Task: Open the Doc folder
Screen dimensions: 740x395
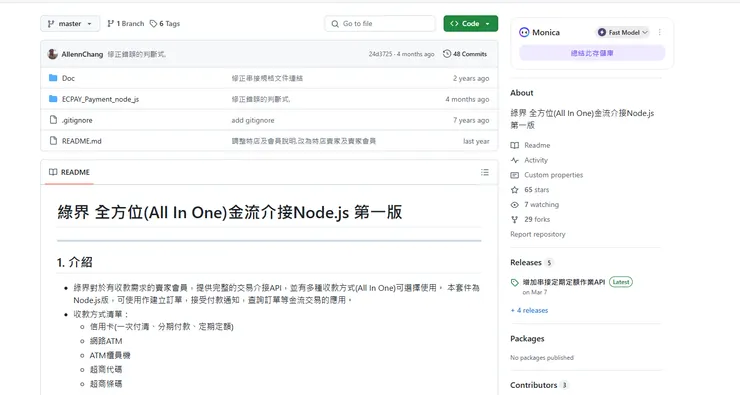Action: click(68, 78)
